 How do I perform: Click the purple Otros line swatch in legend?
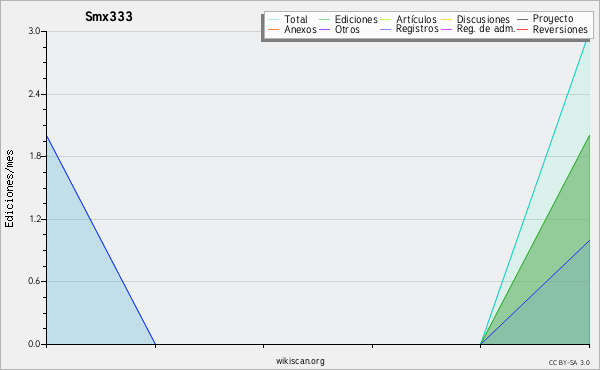324,29
